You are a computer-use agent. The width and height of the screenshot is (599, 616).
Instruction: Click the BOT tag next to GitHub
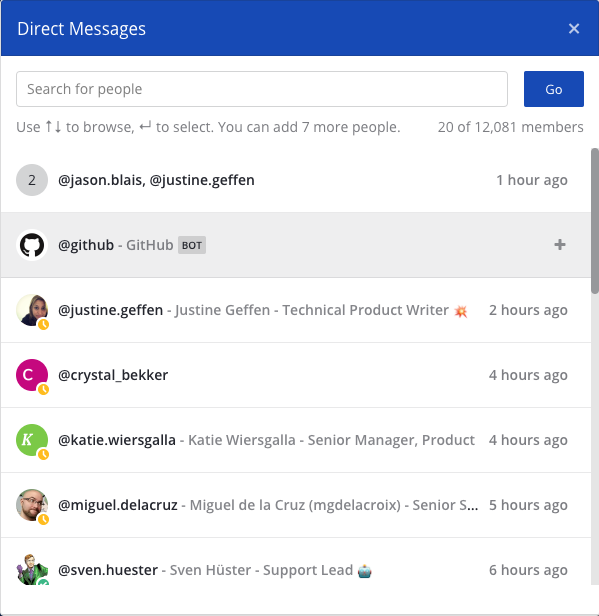click(x=192, y=245)
